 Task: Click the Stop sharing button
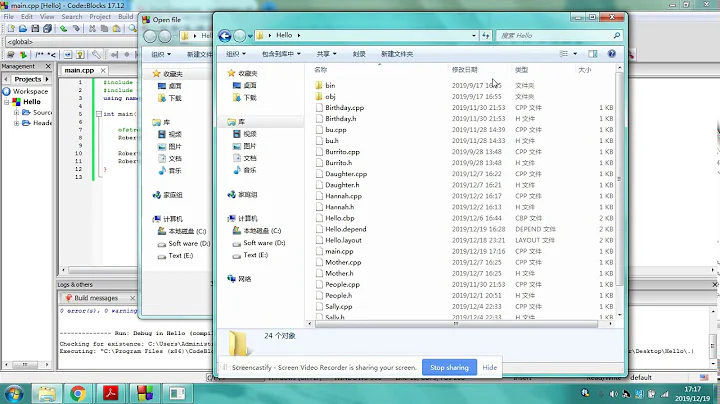click(449, 367)
